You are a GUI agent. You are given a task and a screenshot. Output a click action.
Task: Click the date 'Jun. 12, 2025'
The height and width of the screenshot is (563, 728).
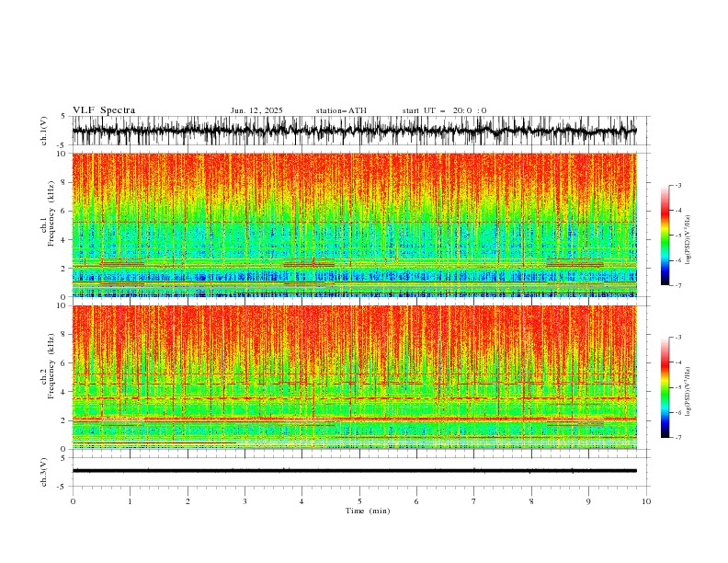coord(256,110)
